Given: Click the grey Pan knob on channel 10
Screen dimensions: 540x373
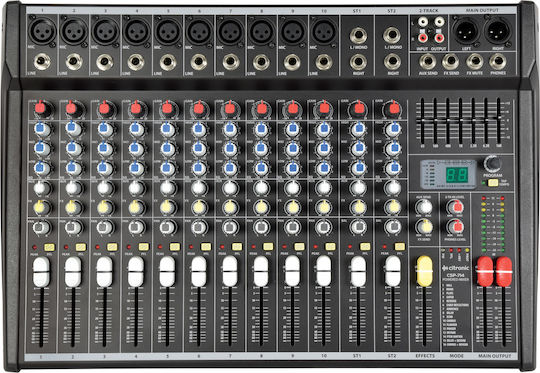Looking at the screenshot, I should pyautogui.click(x=324, y=227).
